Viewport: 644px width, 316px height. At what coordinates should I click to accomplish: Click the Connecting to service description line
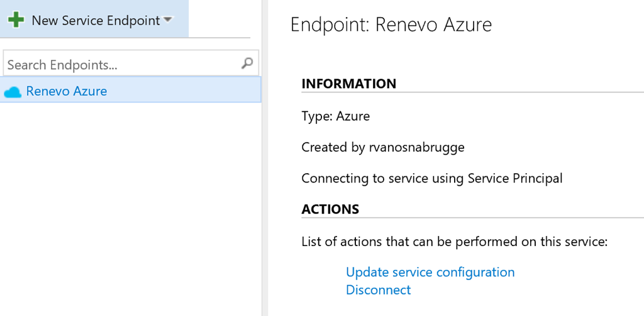click(431, 178)
